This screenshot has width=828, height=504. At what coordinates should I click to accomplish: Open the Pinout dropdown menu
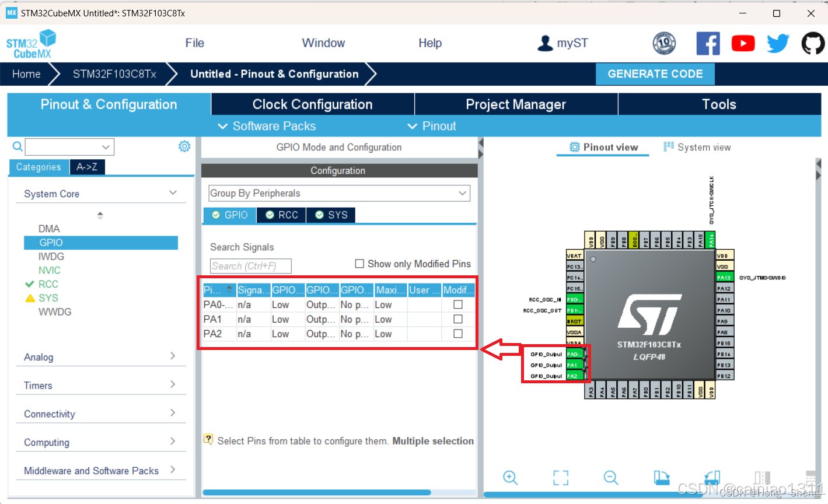[x=432, y=126]
